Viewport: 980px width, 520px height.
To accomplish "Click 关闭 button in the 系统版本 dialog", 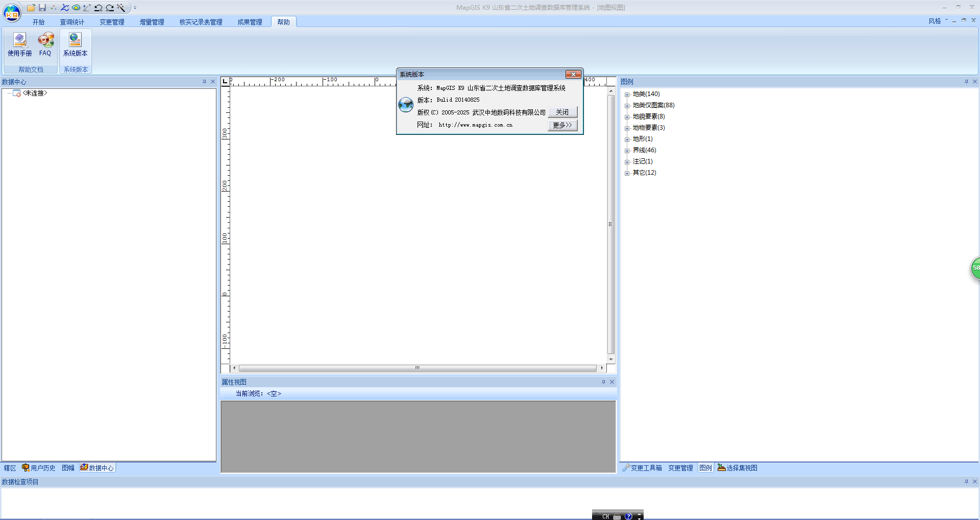I will point(562,112).
